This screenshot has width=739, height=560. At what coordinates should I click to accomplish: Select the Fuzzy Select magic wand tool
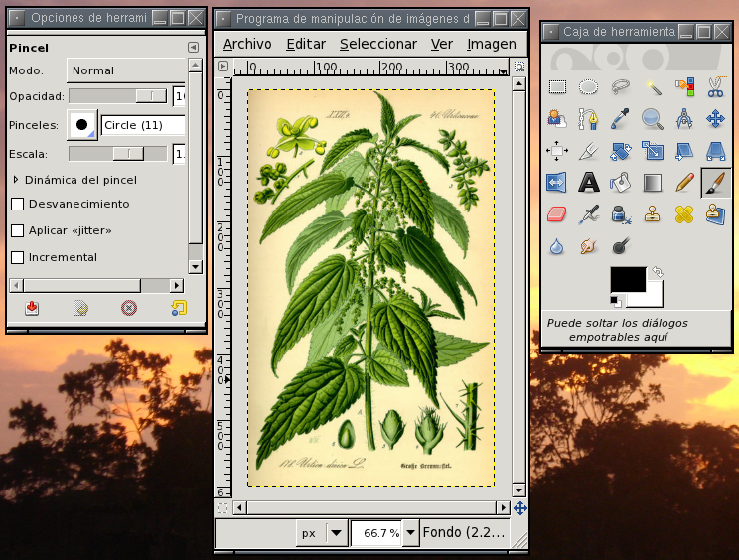(653, 87)
